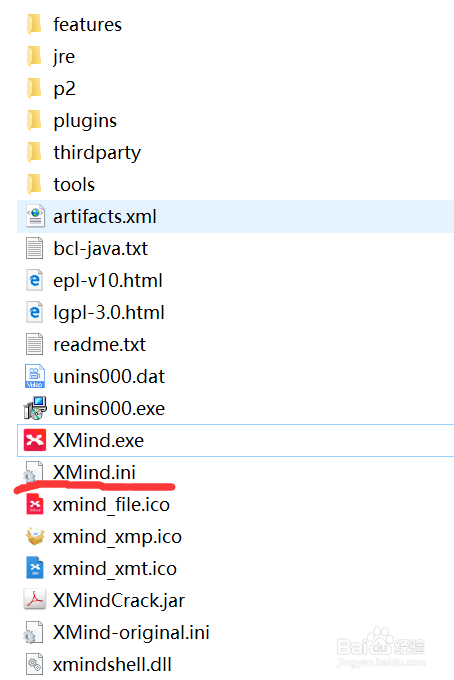Click the "XMind-original.ini" file name
The width and height of the screenshot is (454, 680).
(131, 633)
